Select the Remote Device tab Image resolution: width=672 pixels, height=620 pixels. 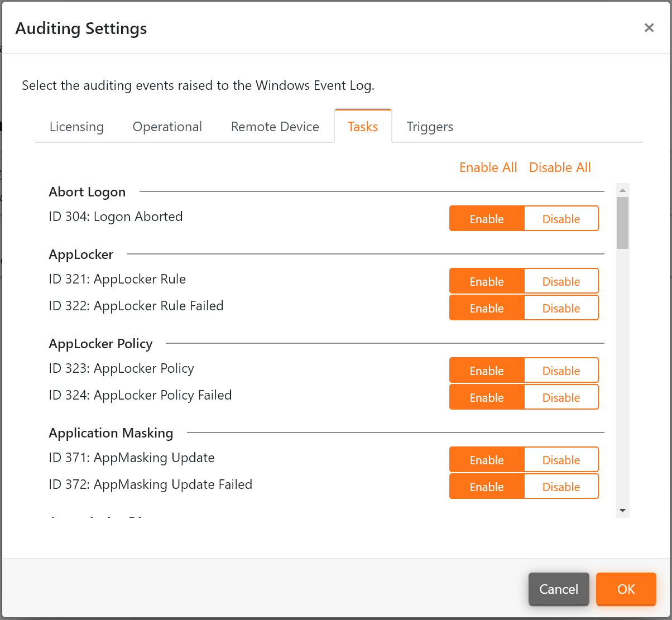point(275,127)
